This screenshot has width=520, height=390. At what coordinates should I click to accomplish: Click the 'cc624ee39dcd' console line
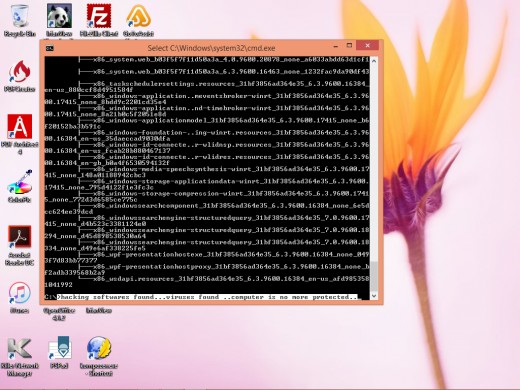click(x=69, y=212)
